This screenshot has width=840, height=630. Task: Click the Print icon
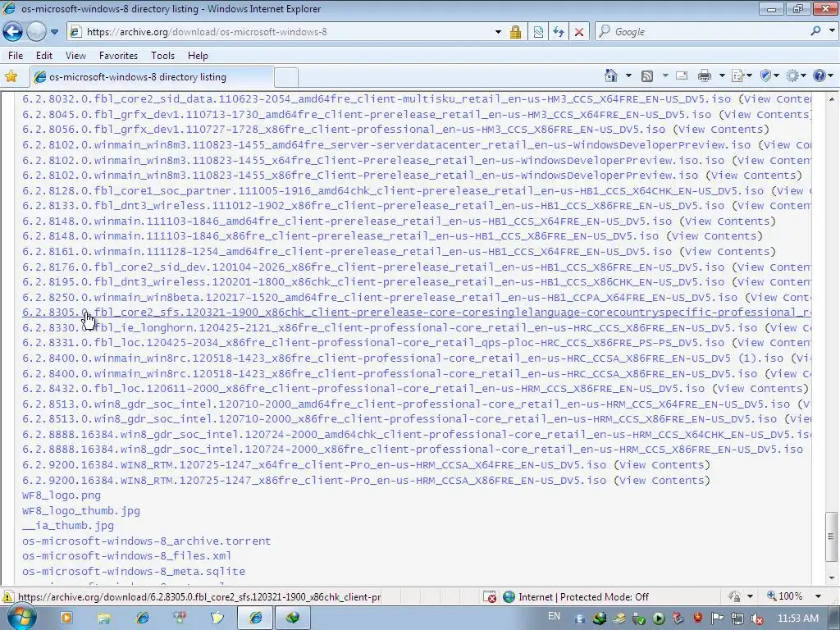point(705,76)
